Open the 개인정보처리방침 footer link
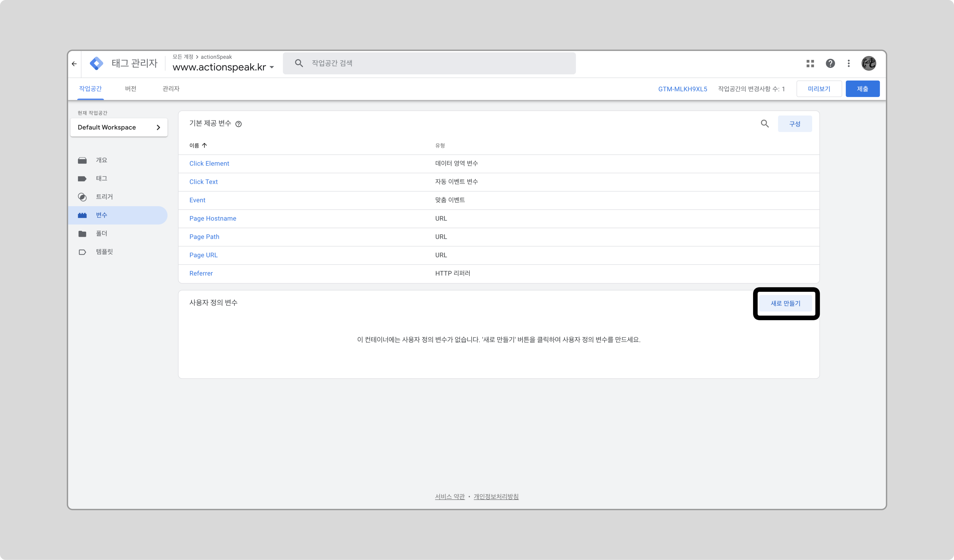Viewport: 954px width, 560px height. pos(496,496)
